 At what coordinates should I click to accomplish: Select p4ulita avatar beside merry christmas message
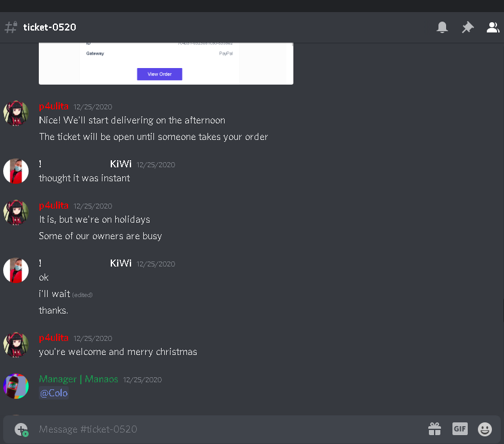16,345
